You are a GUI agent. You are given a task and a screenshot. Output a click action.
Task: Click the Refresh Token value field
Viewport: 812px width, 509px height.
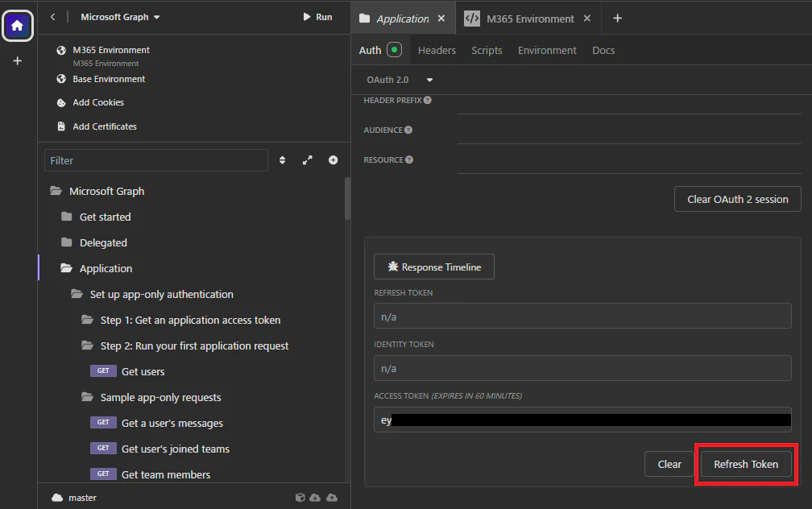pos(582,316)
